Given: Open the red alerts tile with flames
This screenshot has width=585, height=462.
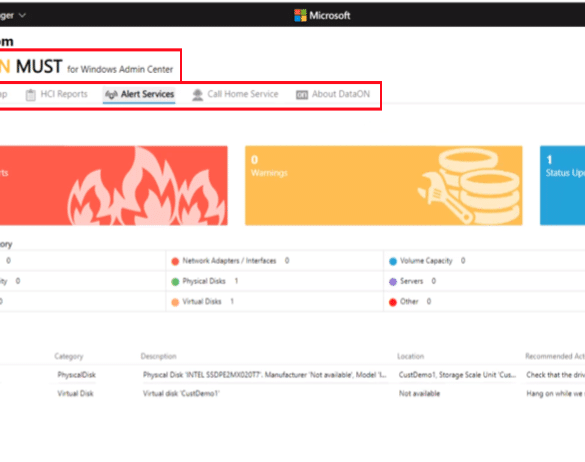Looking at the screenshot, I should 113,185.
